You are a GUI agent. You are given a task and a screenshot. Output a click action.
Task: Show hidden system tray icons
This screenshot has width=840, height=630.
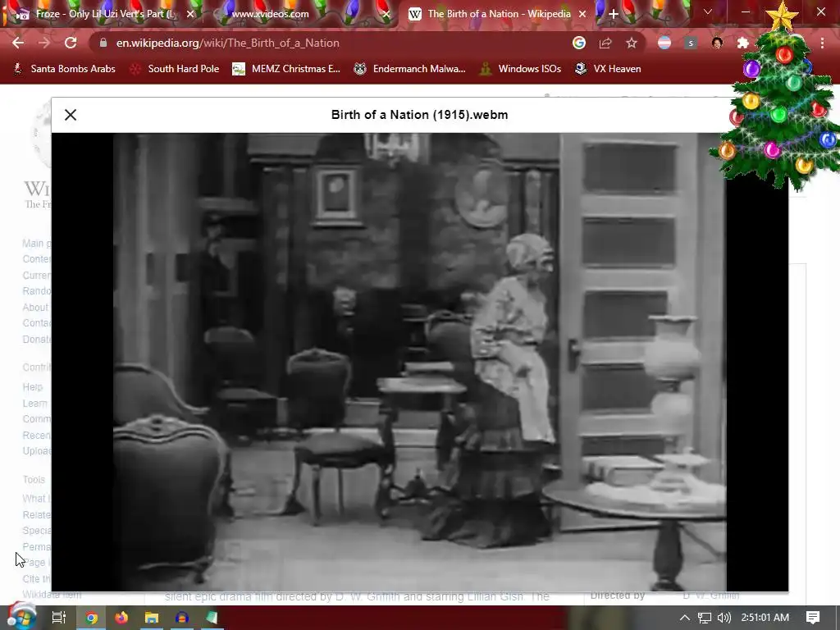click(685, 618)
